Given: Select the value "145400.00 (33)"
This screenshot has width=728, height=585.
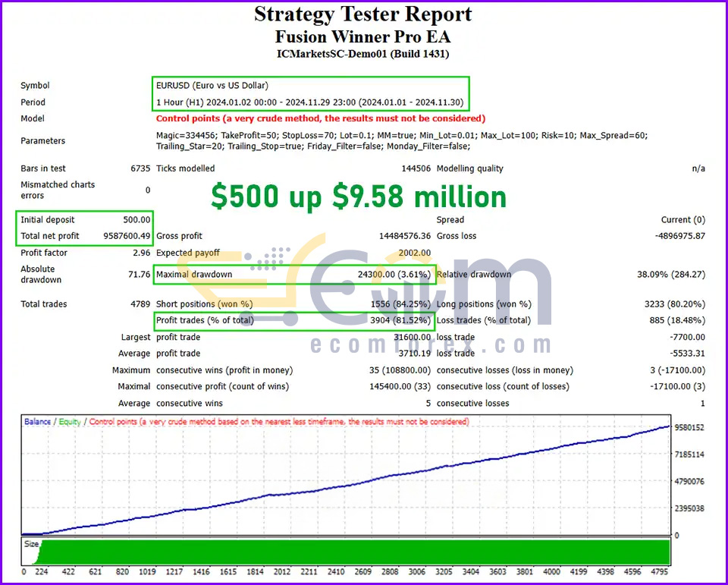Looking at the screenshot, I should (400, 387).
